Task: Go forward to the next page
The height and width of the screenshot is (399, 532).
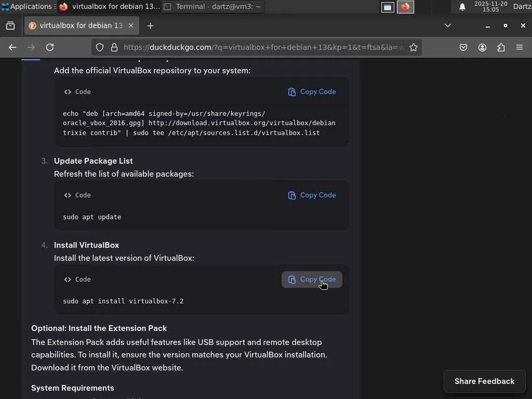Action: point(31,47)
